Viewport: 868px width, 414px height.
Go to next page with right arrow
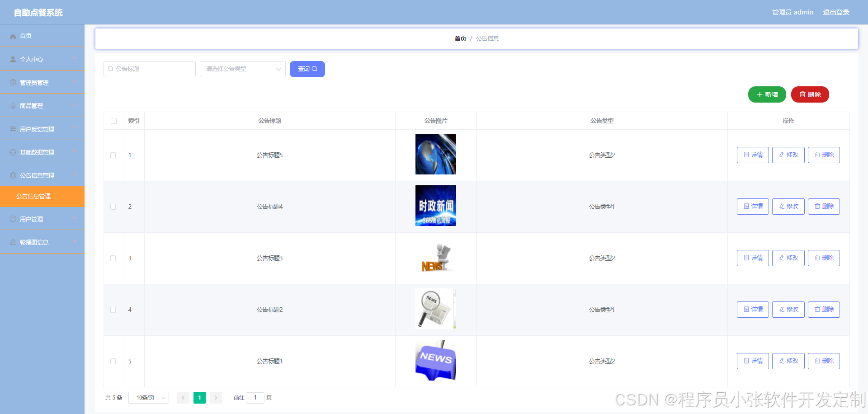click(216, 398)
